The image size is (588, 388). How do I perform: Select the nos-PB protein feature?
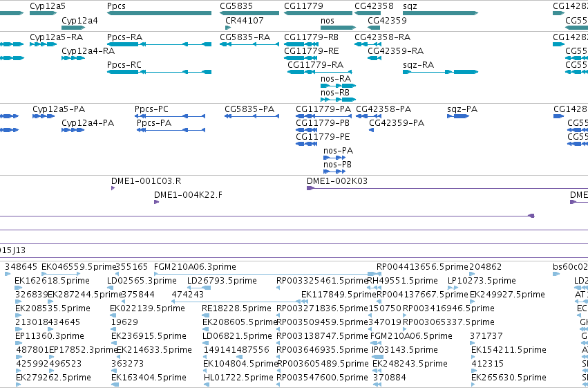(x=334, y=172)
